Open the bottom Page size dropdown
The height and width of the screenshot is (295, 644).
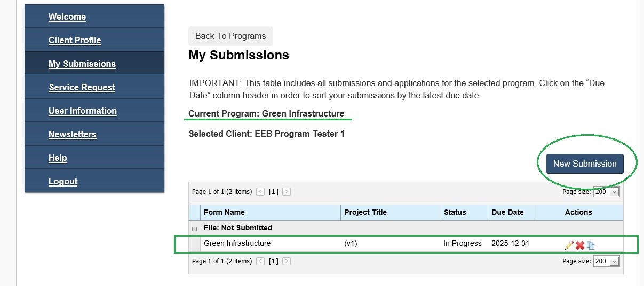pos(607,261)
